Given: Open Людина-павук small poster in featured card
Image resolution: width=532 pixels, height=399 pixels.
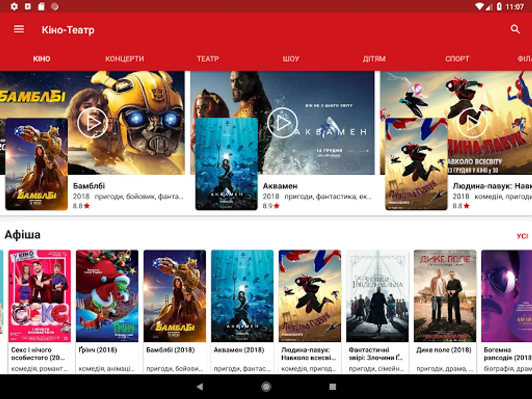Looking at the screenshot, I should point(416,164).
